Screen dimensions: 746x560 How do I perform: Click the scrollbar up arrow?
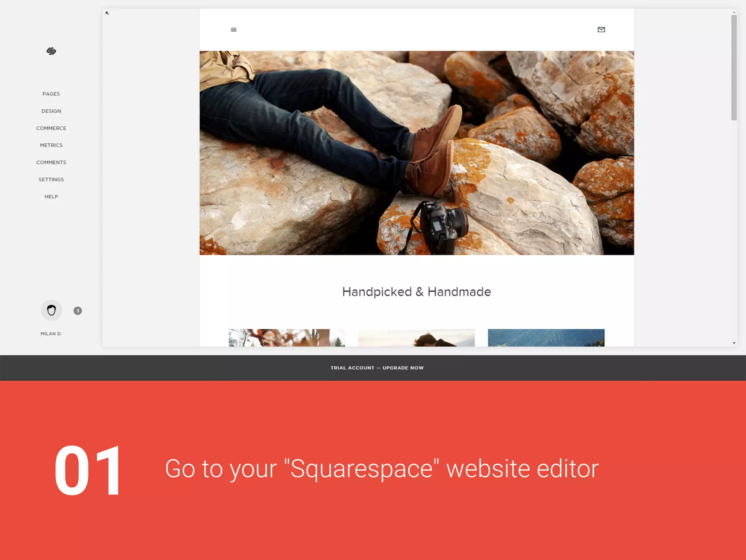(734, 12)
